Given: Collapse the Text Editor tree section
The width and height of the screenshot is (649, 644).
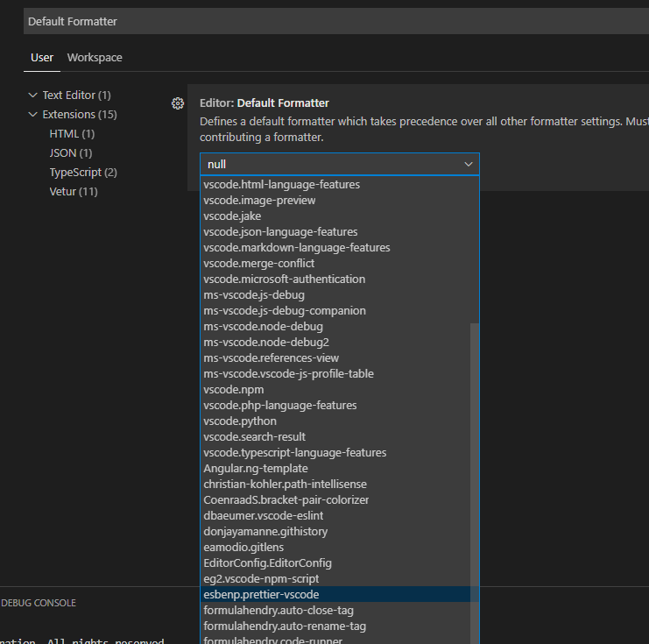Looking at the screenshot, I should (32, 96).
